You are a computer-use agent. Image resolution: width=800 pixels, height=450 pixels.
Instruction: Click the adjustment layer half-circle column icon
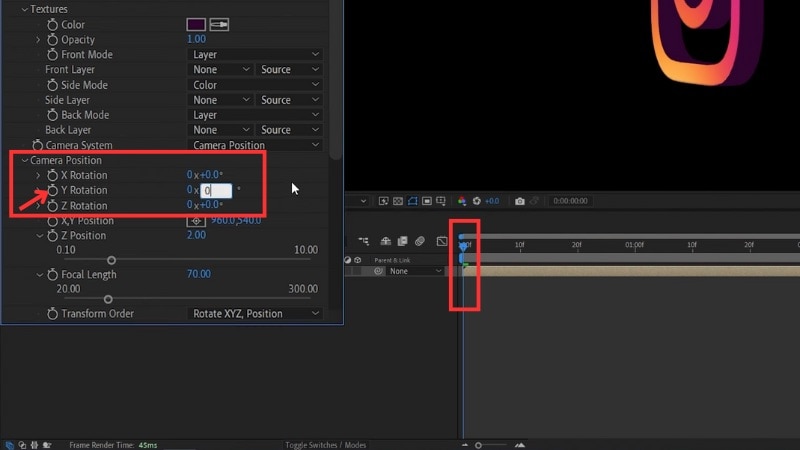(x=347, y=260)
